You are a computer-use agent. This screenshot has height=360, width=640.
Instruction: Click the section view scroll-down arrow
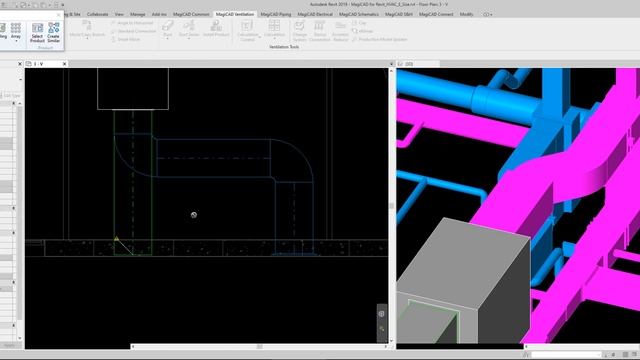pos(391,340)
